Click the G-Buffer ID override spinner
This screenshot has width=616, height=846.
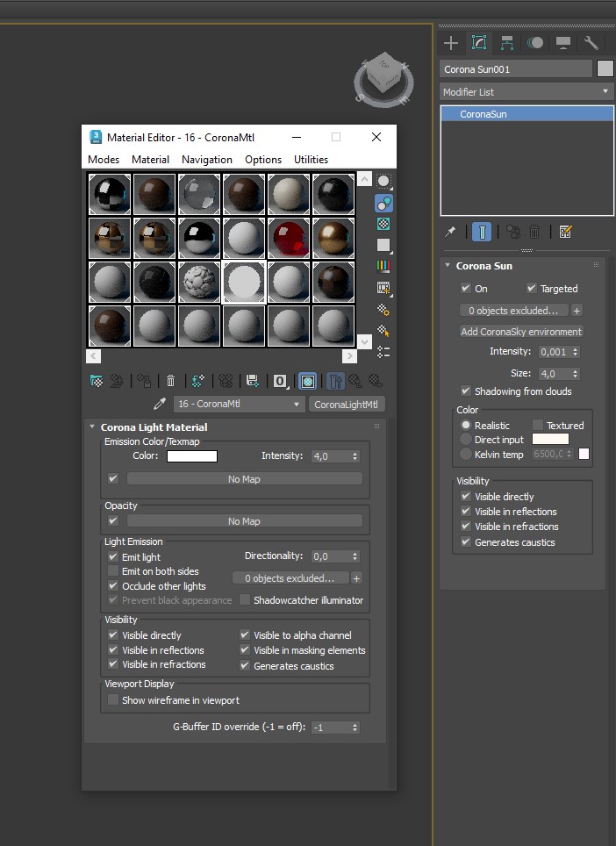pos(355,728)
